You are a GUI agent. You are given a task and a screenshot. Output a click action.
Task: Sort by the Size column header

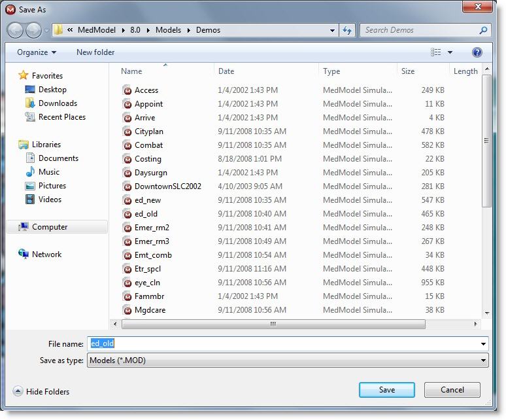click(408, 71)
